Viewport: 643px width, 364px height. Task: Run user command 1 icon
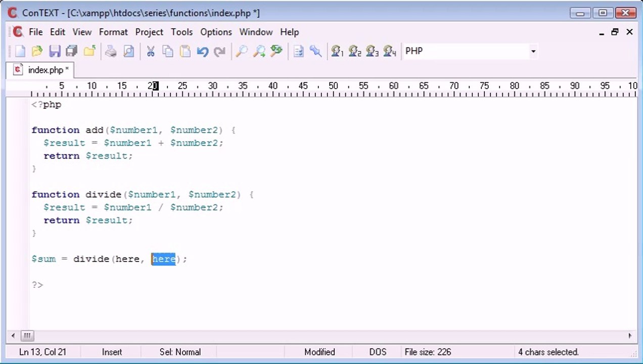tap(337, 51)
